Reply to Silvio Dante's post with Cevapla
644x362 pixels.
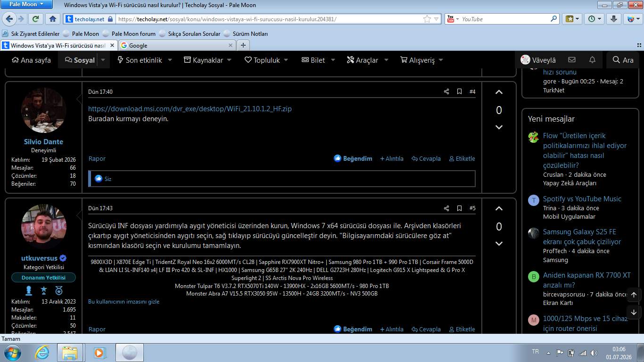click(426, 158)
